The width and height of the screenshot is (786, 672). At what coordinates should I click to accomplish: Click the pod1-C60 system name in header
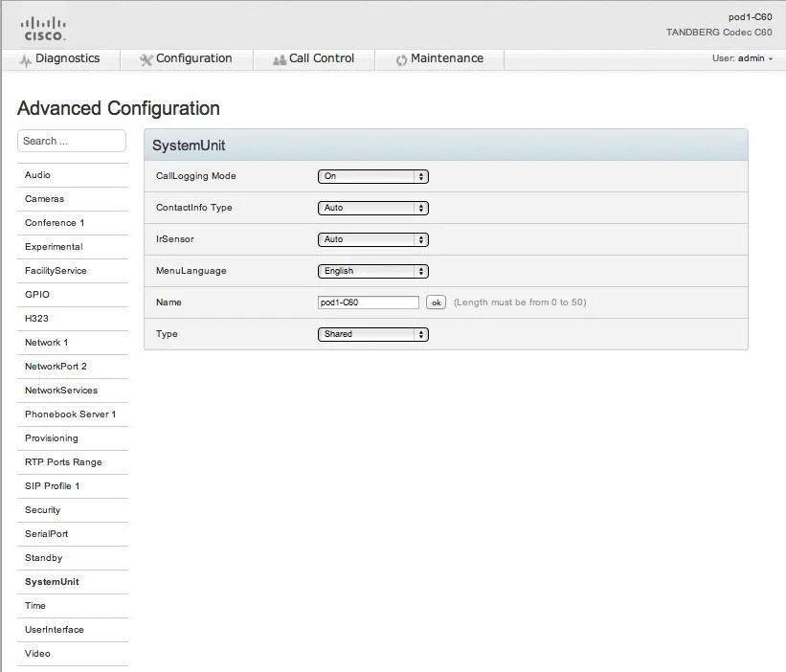click(750, 17)
